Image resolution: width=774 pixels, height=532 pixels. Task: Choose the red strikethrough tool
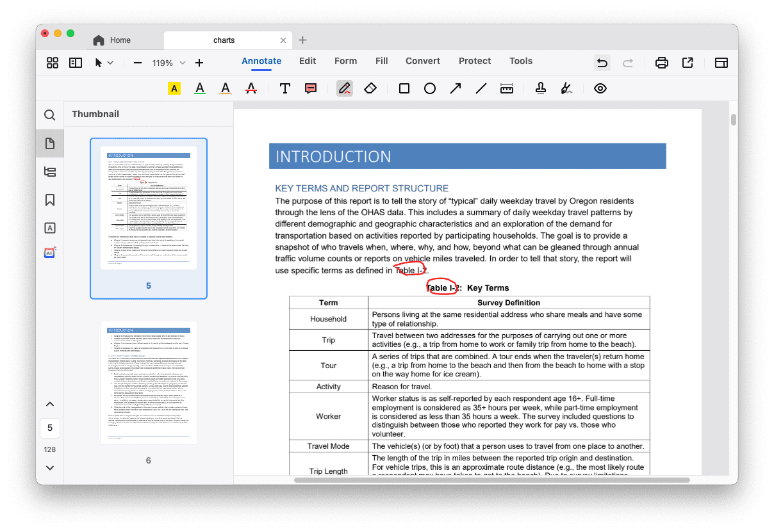pyautogui.click(x=251, y=88)
